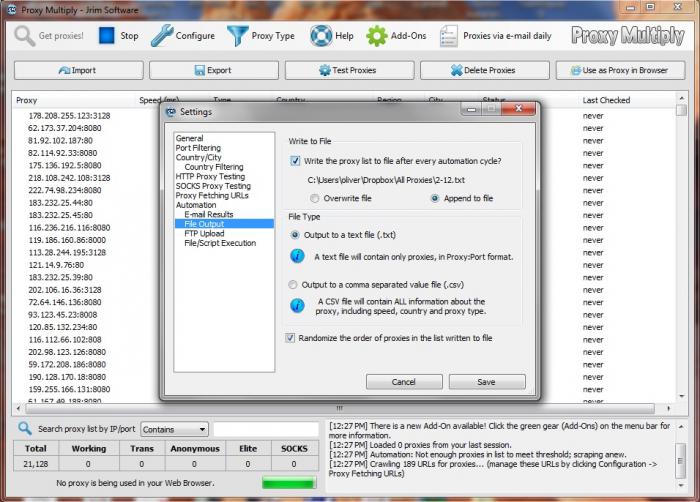Click the info icon beside text file description

pos(297,256)
